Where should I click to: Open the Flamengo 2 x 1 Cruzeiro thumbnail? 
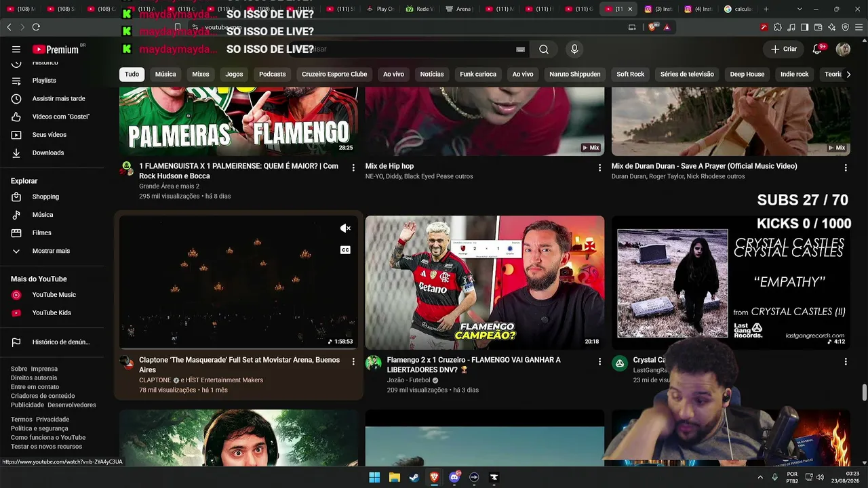(485, 282)
